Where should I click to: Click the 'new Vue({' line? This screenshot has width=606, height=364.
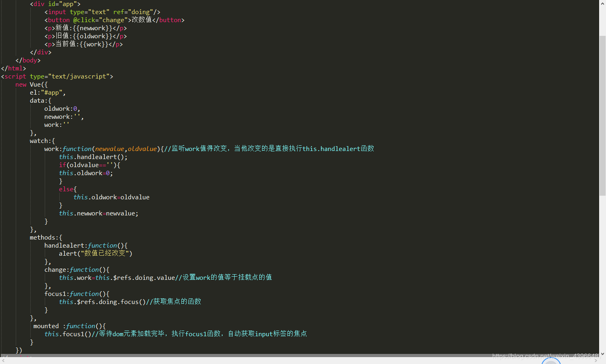coord(31,85)
